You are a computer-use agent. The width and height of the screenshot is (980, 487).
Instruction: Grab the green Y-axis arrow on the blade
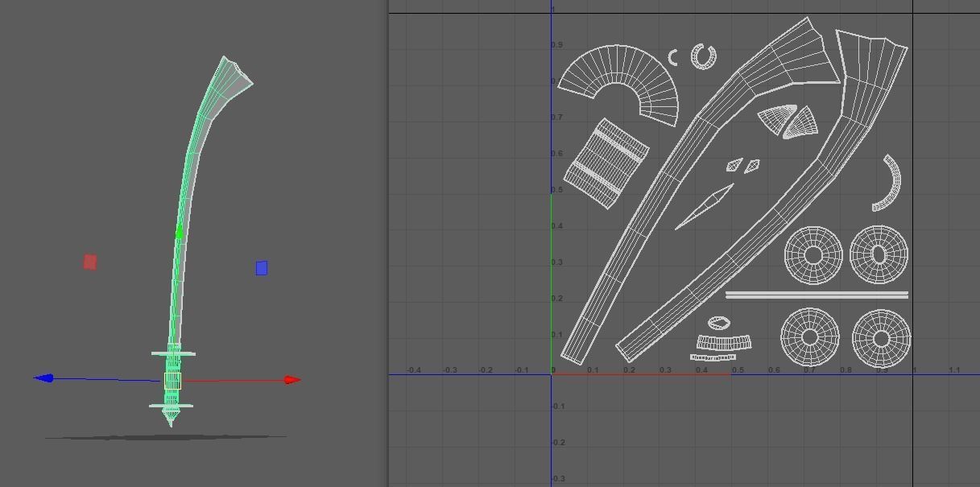[179, 232]
